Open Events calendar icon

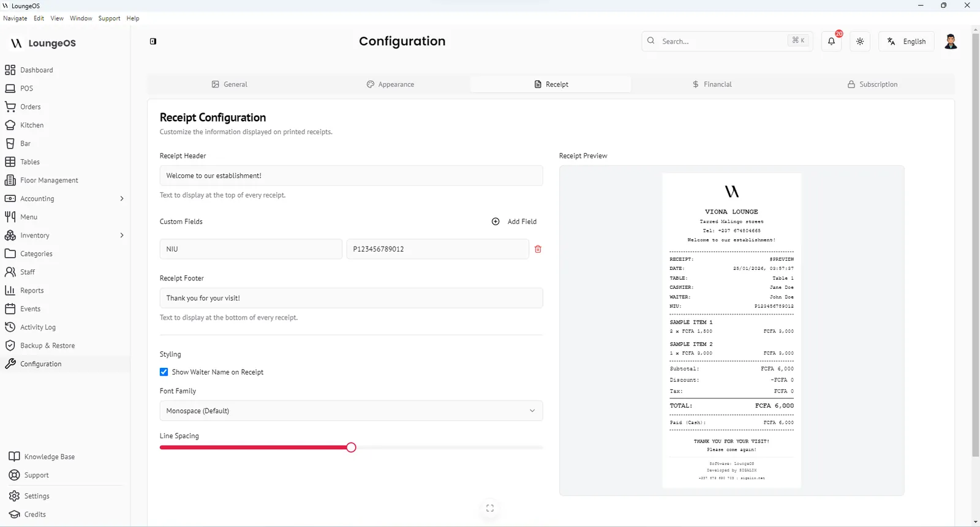[x=10, y=308]
